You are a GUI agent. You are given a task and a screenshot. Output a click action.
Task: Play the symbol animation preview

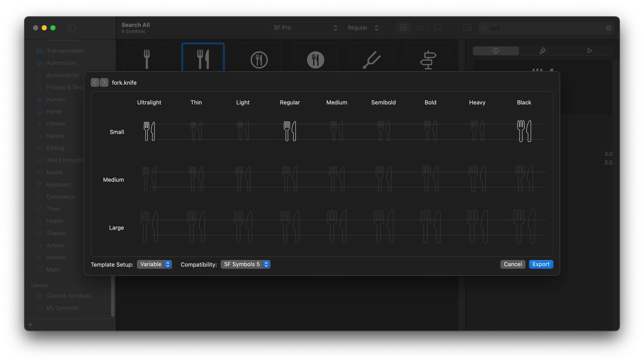590,51
